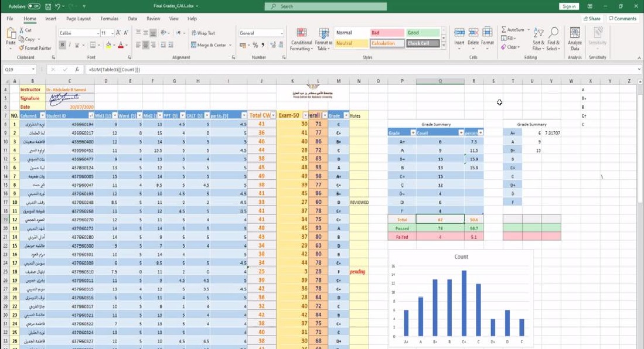The width and height of the screenshot is (644, 349).
Task: Open the General number format dropdown
Action: coord(281,33)
